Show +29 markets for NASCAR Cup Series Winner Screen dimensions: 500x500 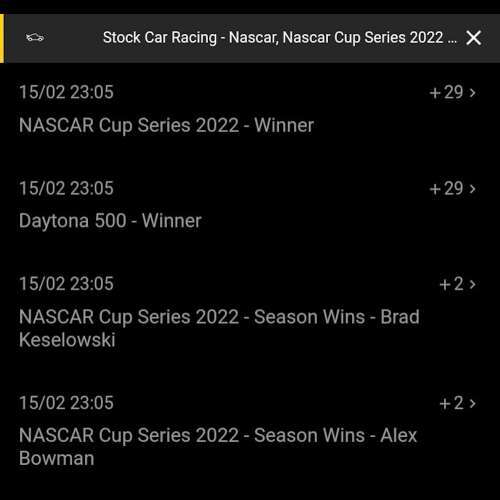[447, 92]
